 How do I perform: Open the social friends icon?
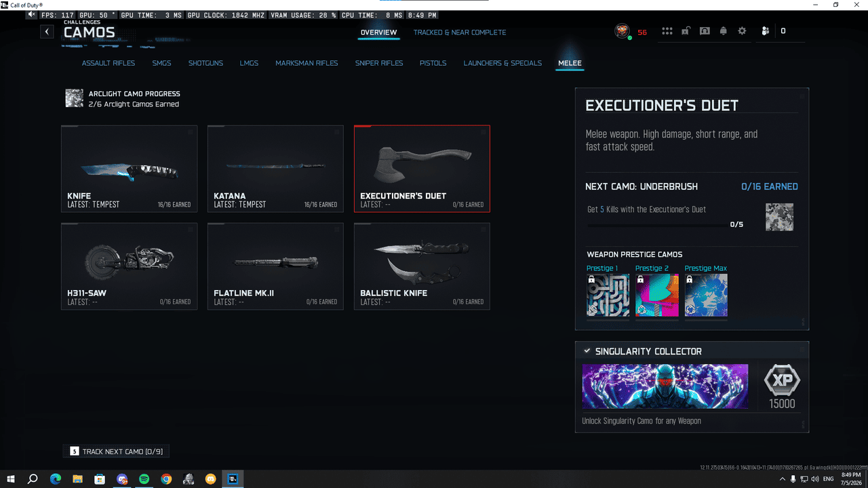tap(766, 31)
